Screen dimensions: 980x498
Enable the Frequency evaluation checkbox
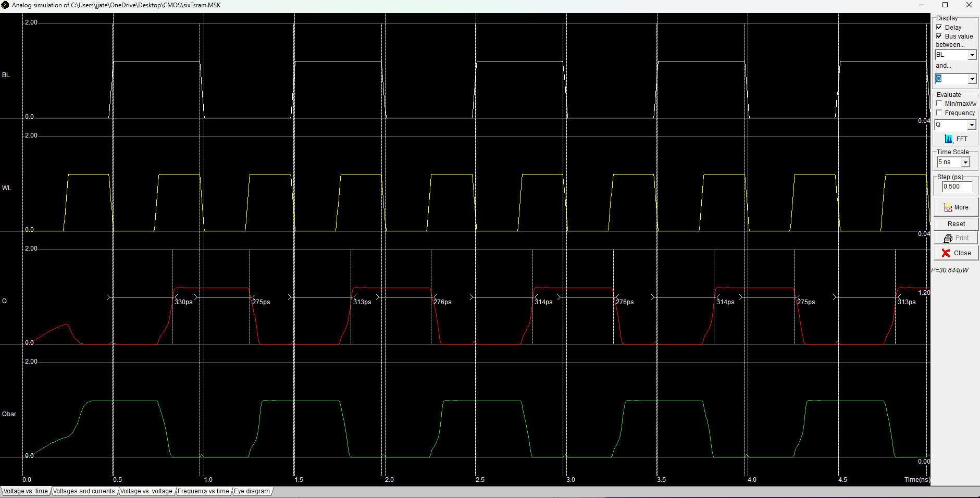pos(939,113)
